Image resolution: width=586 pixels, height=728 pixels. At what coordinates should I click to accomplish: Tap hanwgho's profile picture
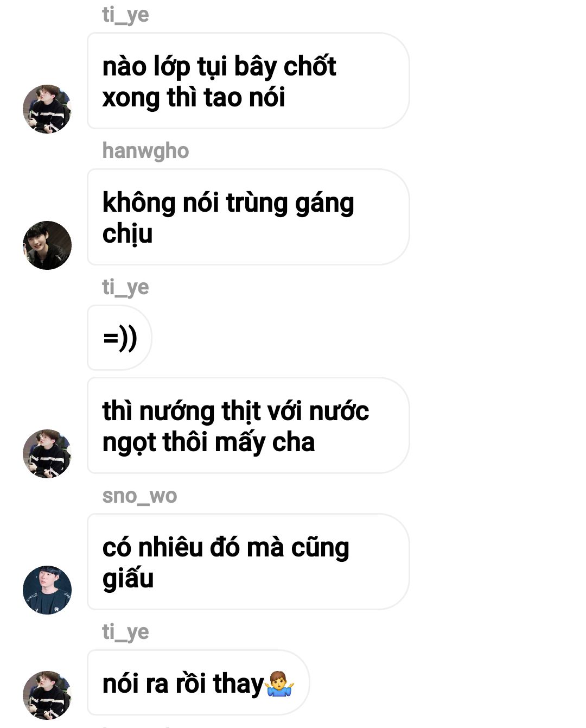47,245
